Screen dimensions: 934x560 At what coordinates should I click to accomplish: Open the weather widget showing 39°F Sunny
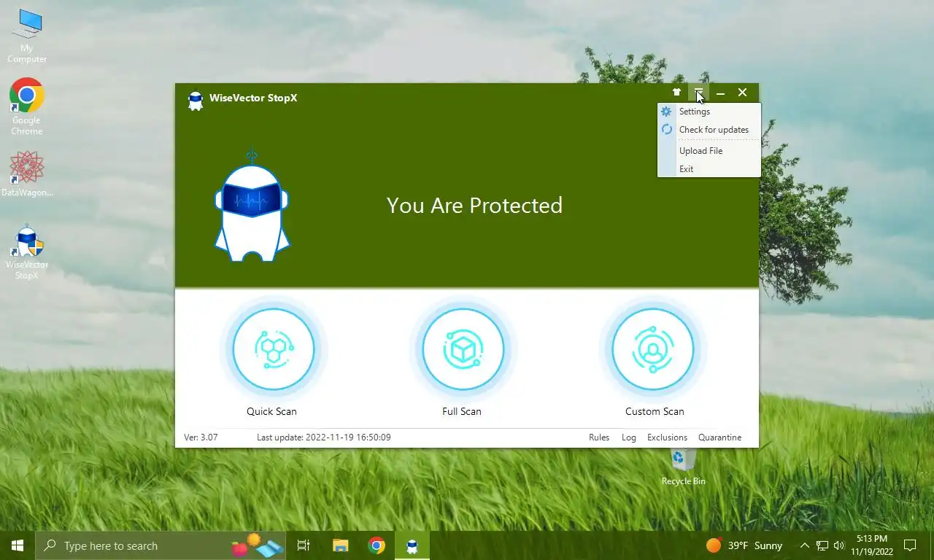pos(744,545)
